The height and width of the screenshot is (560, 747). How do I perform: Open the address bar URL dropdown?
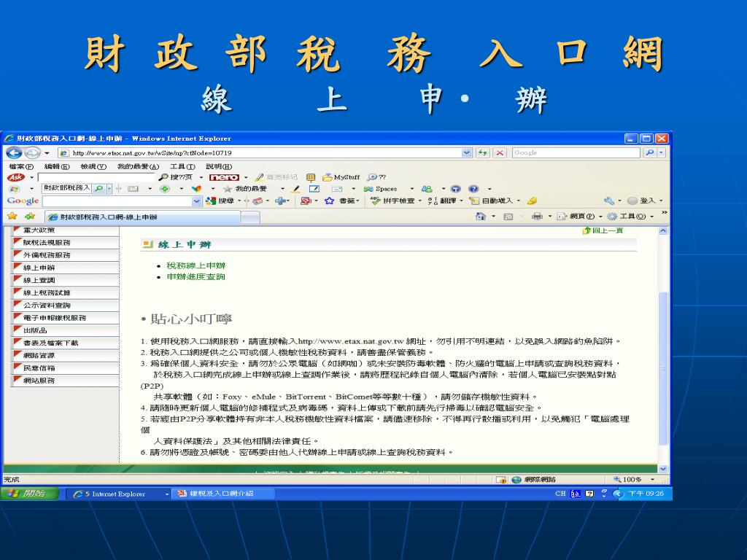tap(467, 153)
